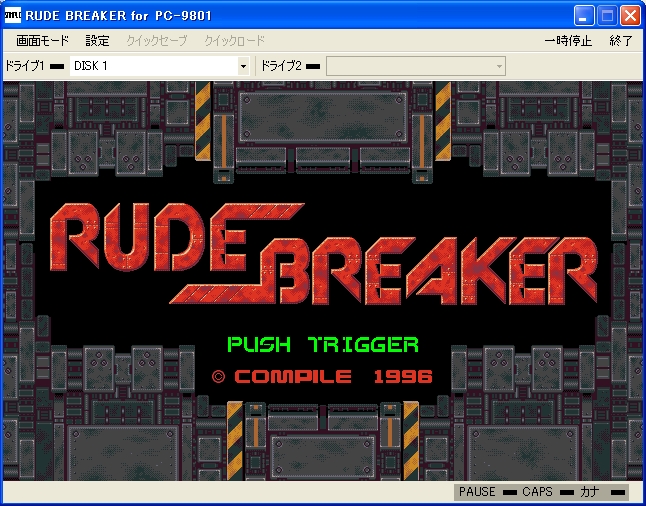Screen dimensions: 646x506
Task: Open the 設定 menu
Action: (x=98, y=41)
